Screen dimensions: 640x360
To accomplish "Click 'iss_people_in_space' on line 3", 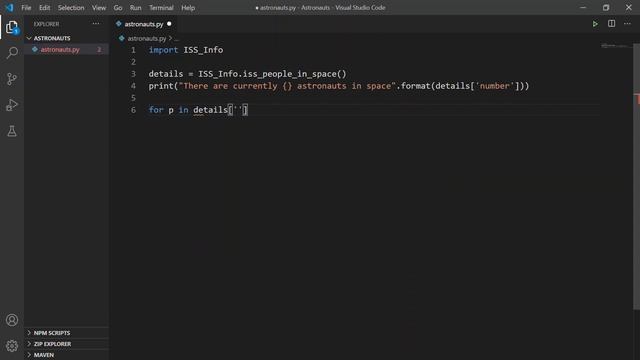I will [x=289, y=74].
